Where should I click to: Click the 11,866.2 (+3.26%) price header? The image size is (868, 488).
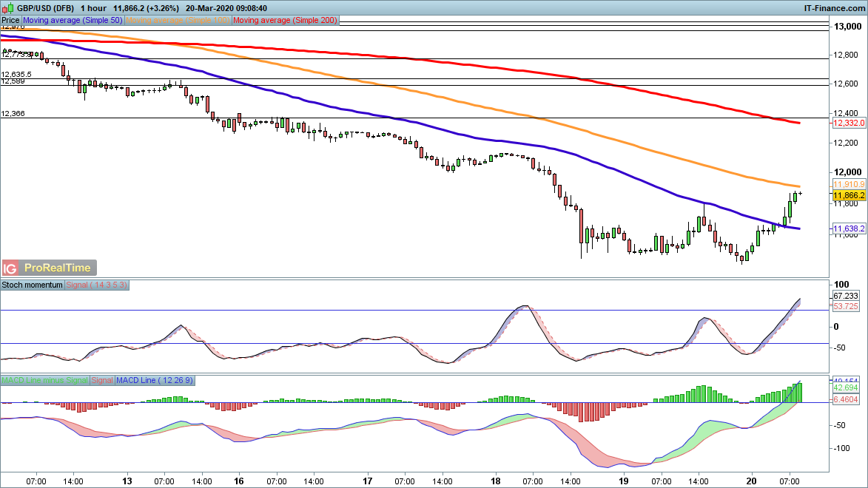click(146, 8)
